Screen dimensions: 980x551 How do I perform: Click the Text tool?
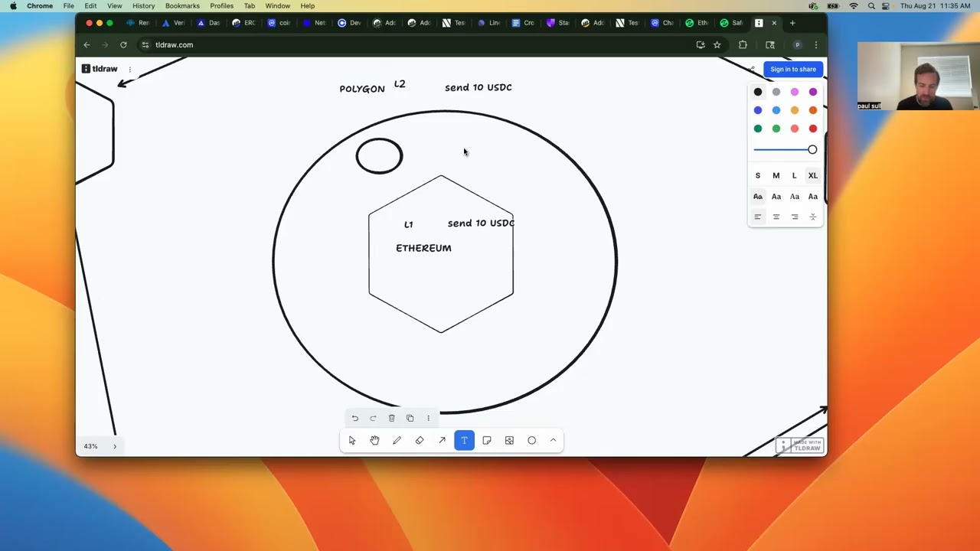[464, 440]
